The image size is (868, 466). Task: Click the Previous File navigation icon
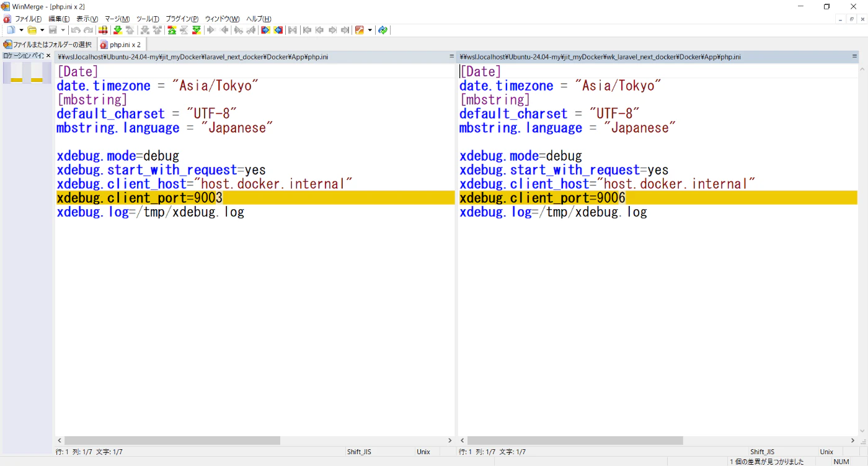pyautogui.click(x=320, y=30)
